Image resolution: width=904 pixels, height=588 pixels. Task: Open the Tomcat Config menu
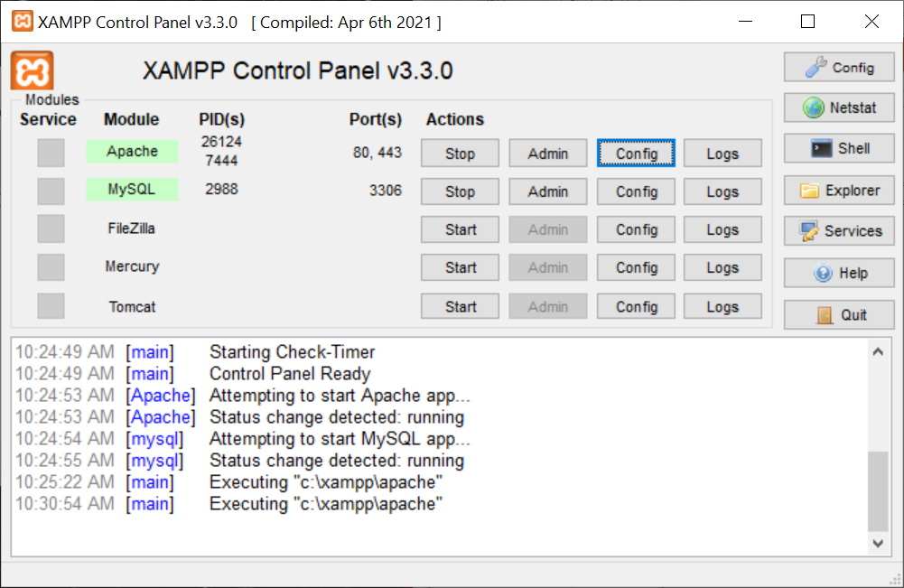point(636,306)
